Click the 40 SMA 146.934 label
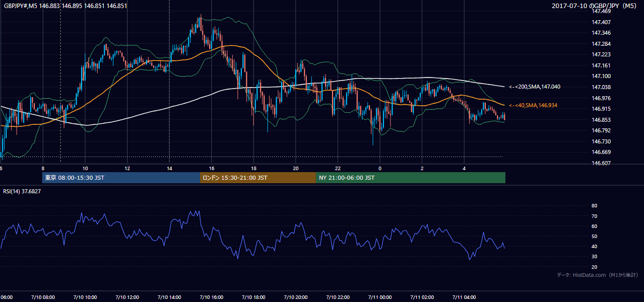 click(x=533, y=105)
